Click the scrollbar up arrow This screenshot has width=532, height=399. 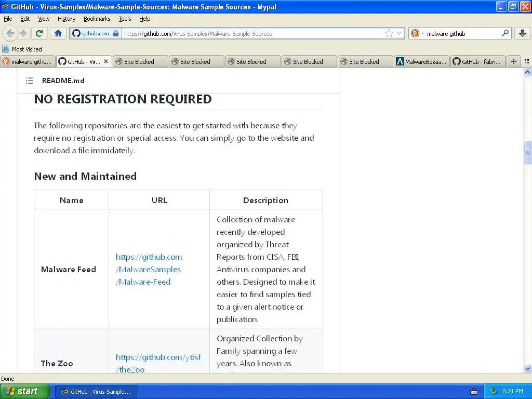[x=527, y=72]
